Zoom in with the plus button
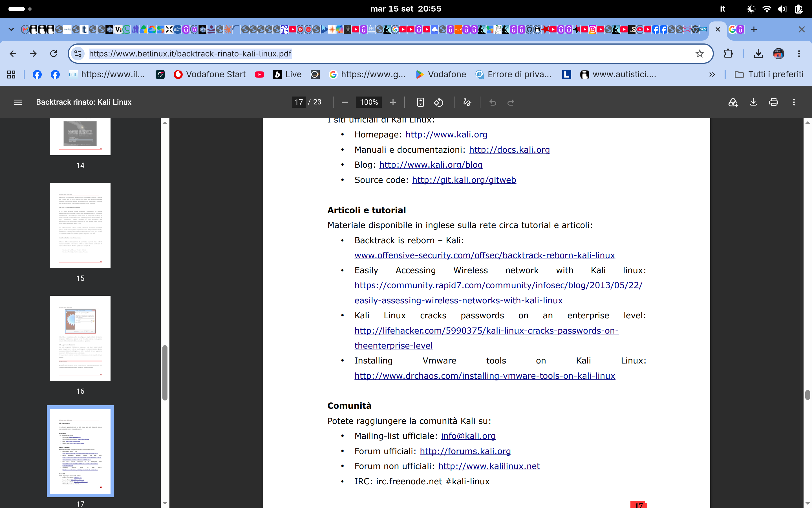 click(393, 102)
